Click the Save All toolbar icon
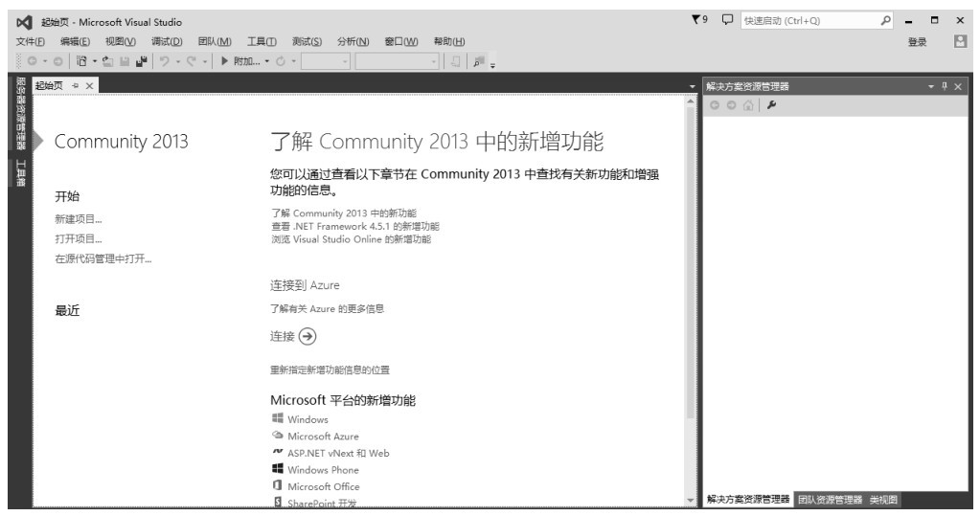Image resolution: width=980 pixels, height=516 pixels. pos(141,61)
